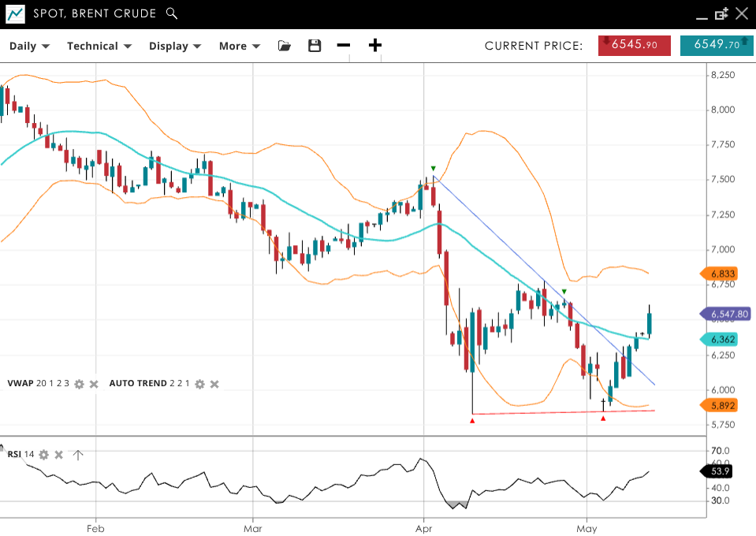Image resolution: width=756 pixels, height=536 pixels.
Task: Click the teal buy price 6549.70
Action: 716,45
